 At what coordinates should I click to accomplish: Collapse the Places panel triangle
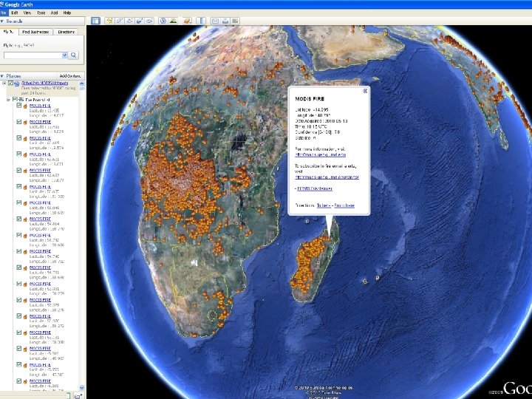point(2,76)
